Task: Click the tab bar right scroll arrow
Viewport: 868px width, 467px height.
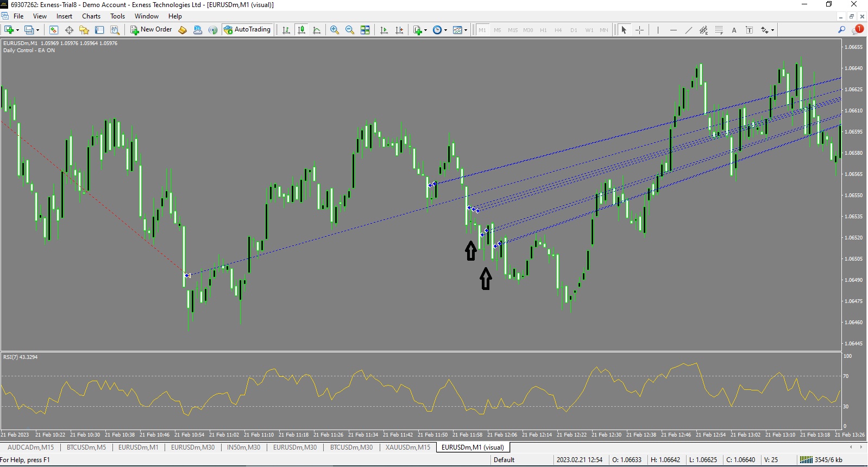Action: click(861, 447)
